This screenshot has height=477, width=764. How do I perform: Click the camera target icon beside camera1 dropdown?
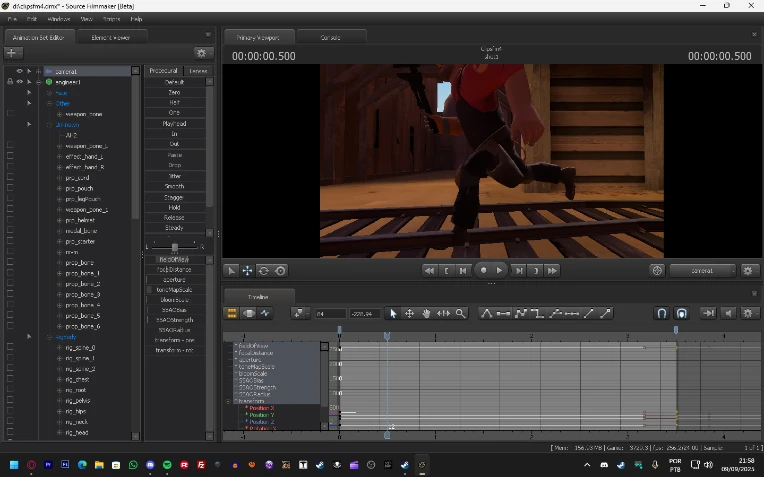[x=657, y=270]
